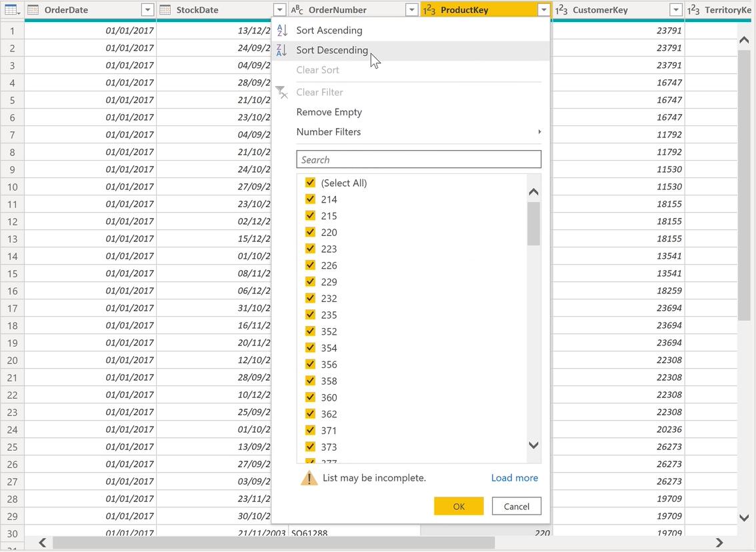Screen dimensions: 756x552
Task: Click the OrderNumber text data type icon
Action: (x=297, y=10)
